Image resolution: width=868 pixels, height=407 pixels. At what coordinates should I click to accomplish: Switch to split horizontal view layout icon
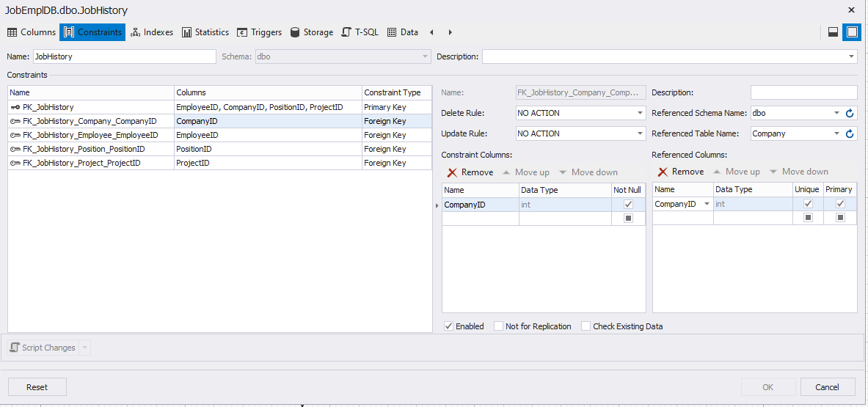(x=832, y=32)
